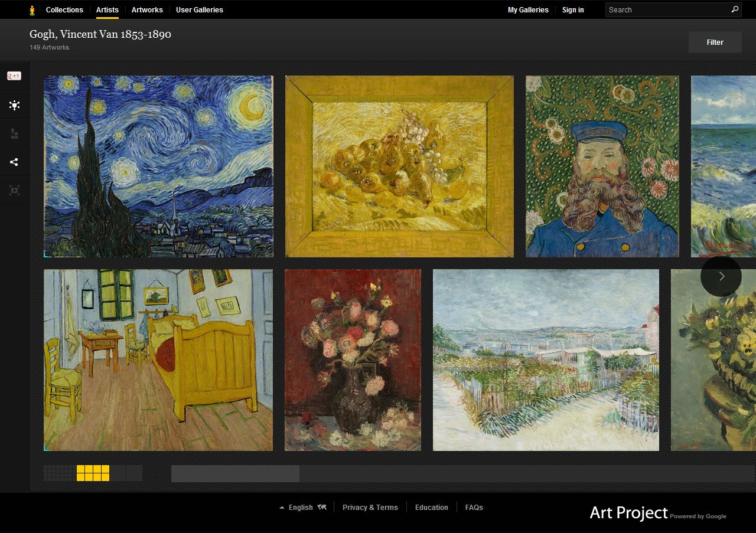Open the Artworks tab
Viewport: 756px width, 533px height.
point(147,10)
